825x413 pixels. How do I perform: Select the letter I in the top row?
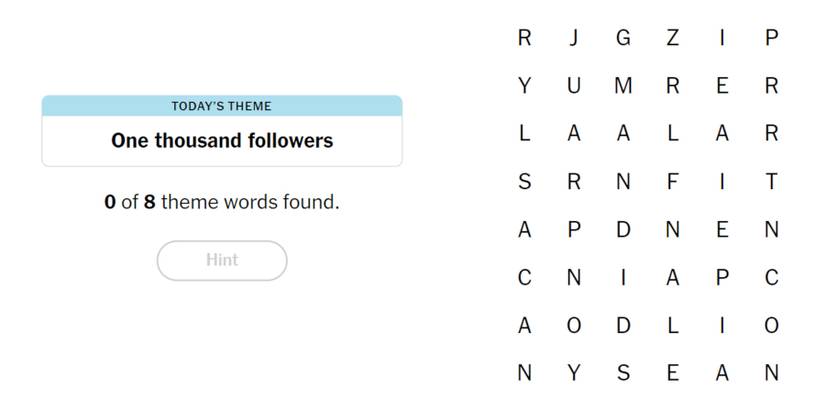[722, 38]
